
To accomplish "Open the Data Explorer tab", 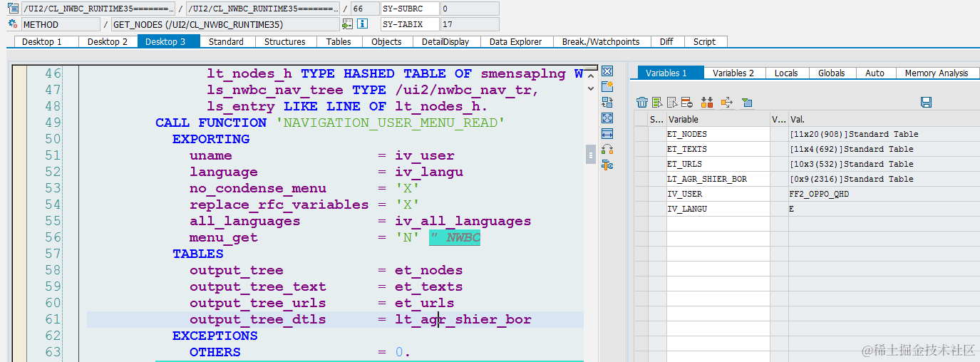I will click(x=516, y=41).
